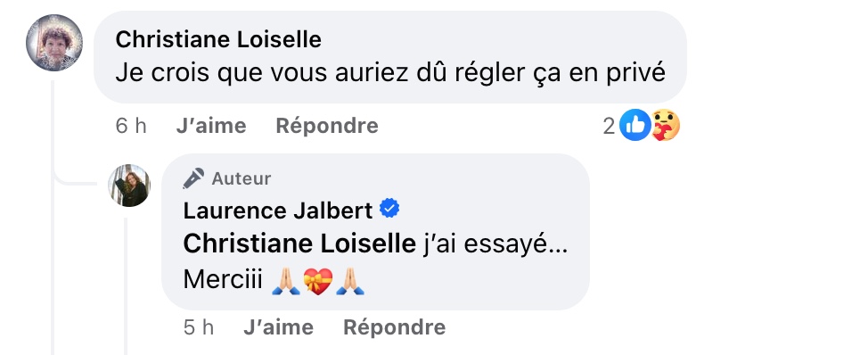Open Christiane Loiselle name atop first comment
Viewport: 868px width, 355px height.
pyautogui.click(x=218, y=40)
